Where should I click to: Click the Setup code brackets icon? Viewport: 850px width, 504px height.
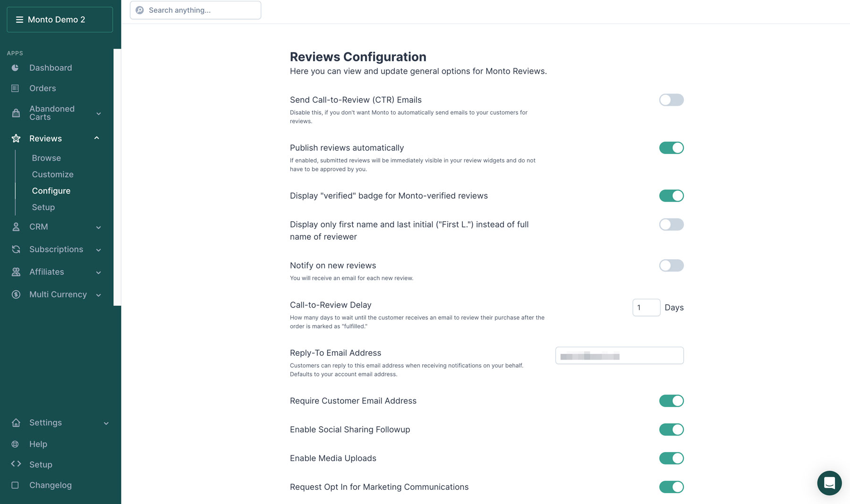point(16,464)
